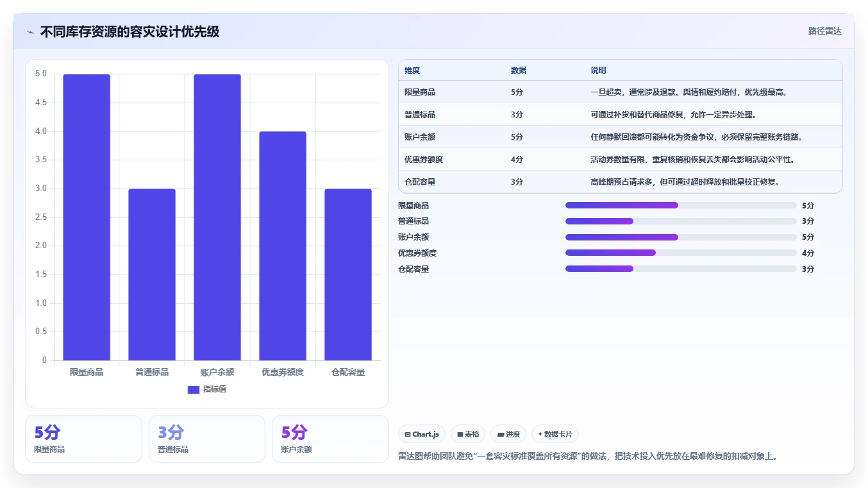This screenshot has width=868, height=488.
Task: Click description starting 任何静默回滚
Action: [696, 137]
